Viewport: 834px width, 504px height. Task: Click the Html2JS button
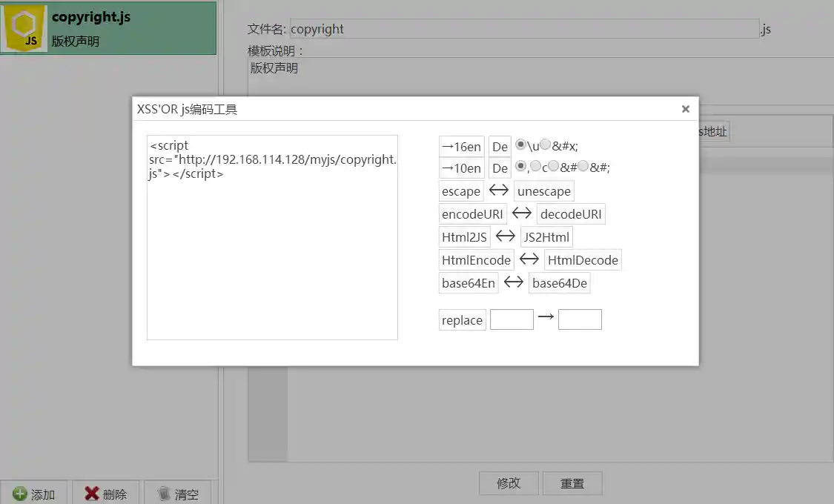(x=464, y=237)
